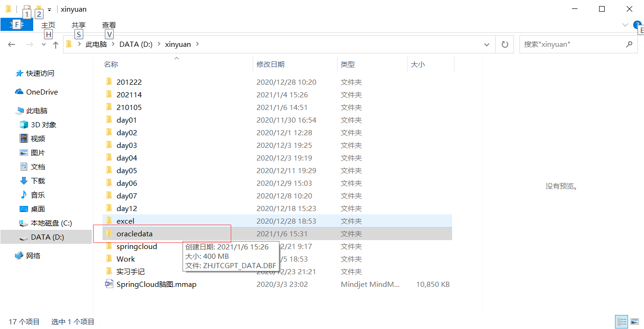The width and height of the screenshot is (644, 329).
Task: Sort by 修改日期 column header
Action: (x=271, y=64)
